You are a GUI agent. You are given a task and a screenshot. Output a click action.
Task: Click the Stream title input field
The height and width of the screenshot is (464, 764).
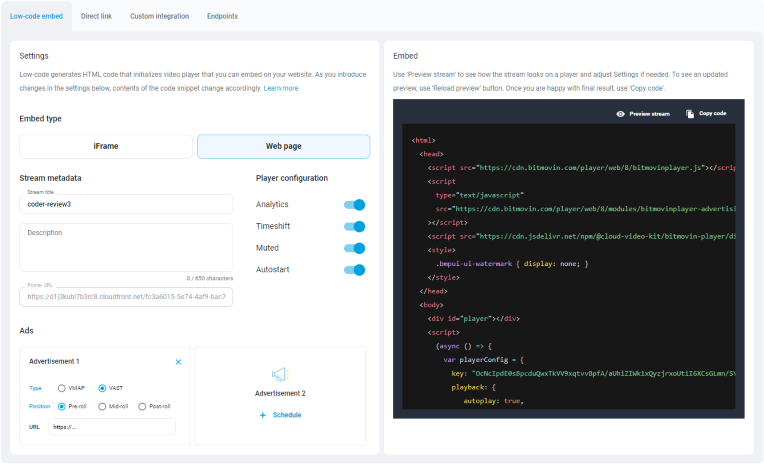126,204
